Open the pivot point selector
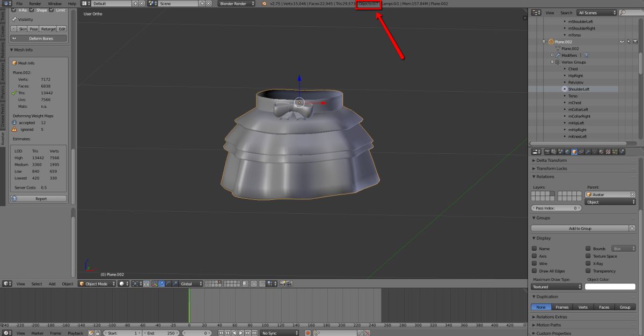This screenshot has height=336, width=644. point(136,283)
